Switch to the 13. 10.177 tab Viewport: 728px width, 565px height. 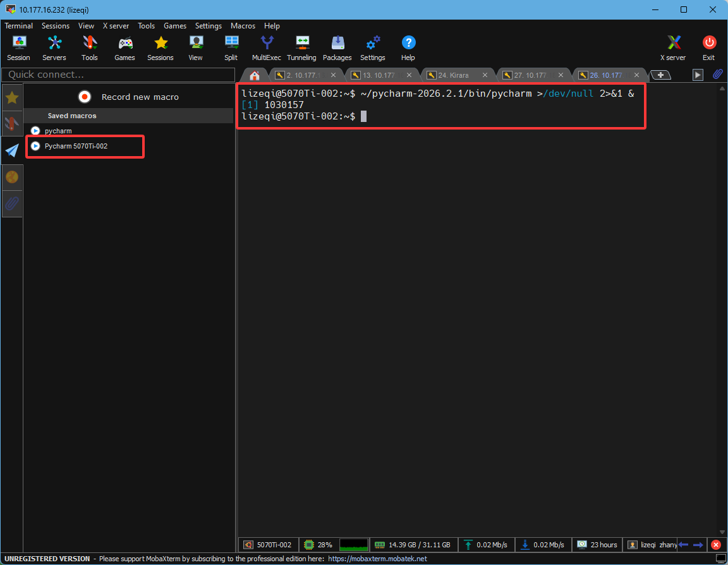click(x=378, y=75)
